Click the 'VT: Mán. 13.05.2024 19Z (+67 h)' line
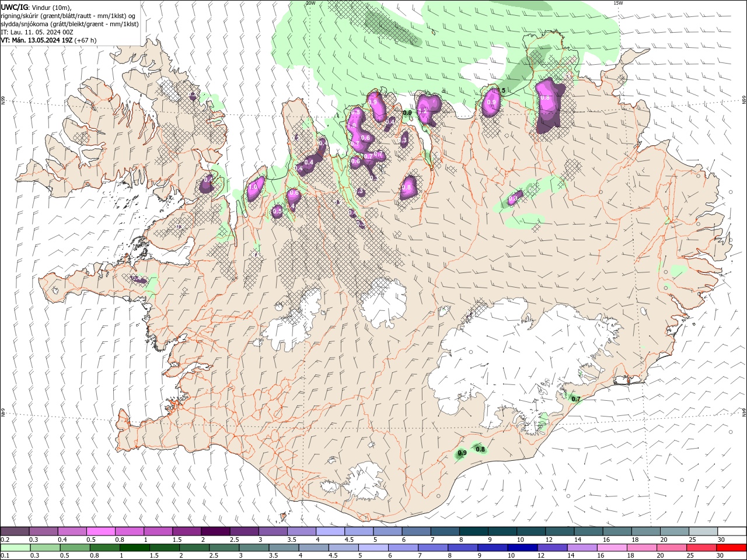The height and width of the screenshot is (560, 747). coord(49,40)
